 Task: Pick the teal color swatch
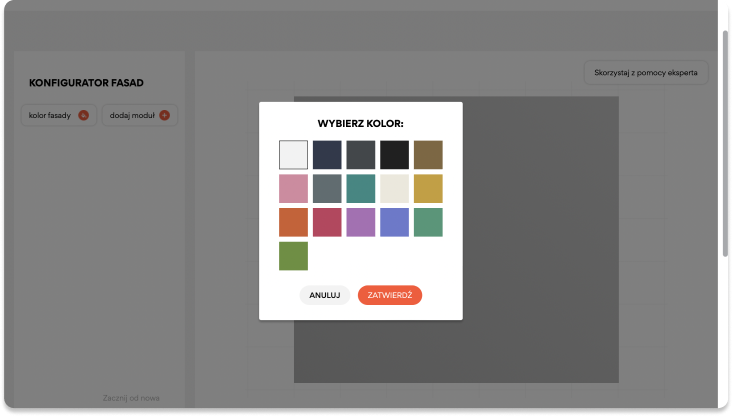[361, 189]
